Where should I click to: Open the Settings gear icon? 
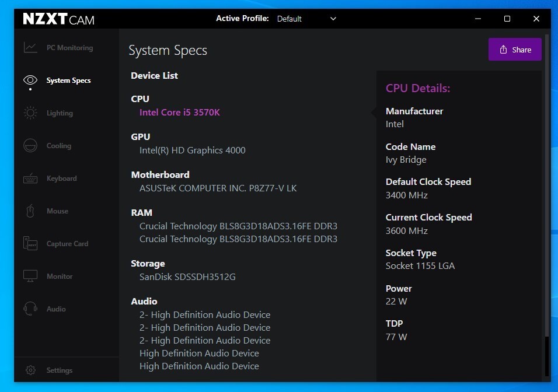30,370
